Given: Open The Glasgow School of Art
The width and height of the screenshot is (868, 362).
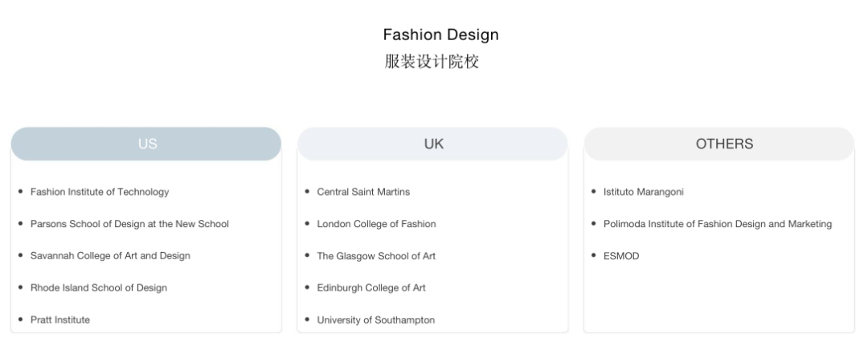Looking at the screenshot, I should 376,256.
